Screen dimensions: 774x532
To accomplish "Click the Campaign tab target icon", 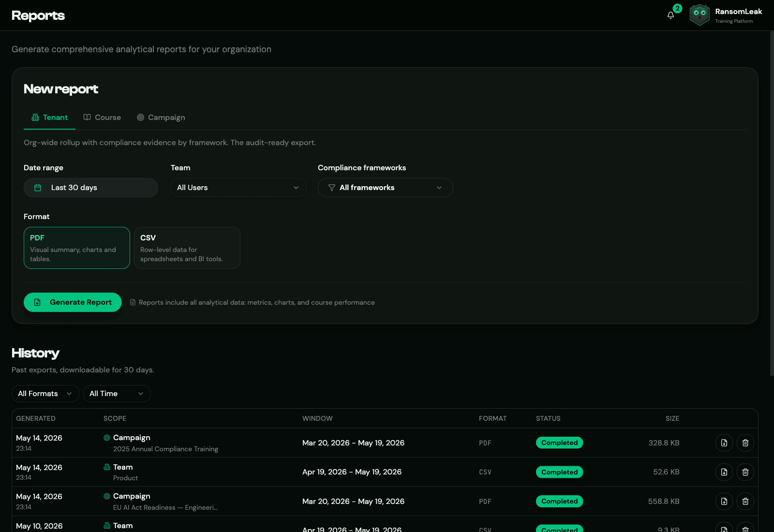I will pyautogui.click(x=140, y=118).
